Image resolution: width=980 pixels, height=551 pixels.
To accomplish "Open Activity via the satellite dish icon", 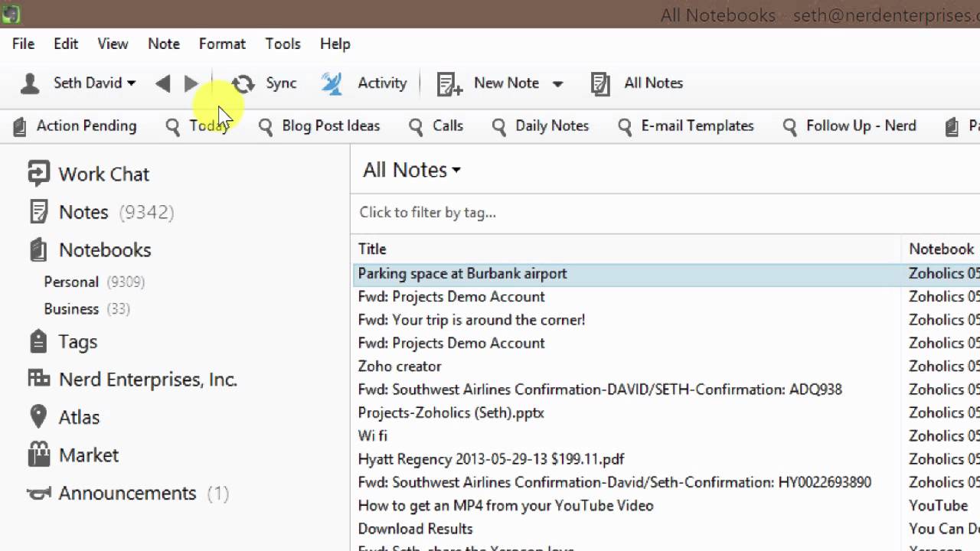I will click(332, 83).
